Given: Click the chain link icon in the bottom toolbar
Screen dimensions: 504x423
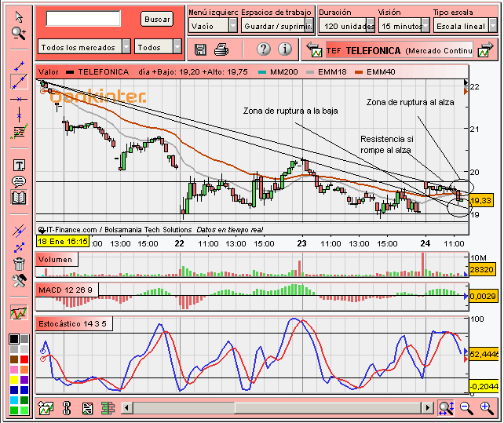Looking at the screenshot, I should point(67,408).
